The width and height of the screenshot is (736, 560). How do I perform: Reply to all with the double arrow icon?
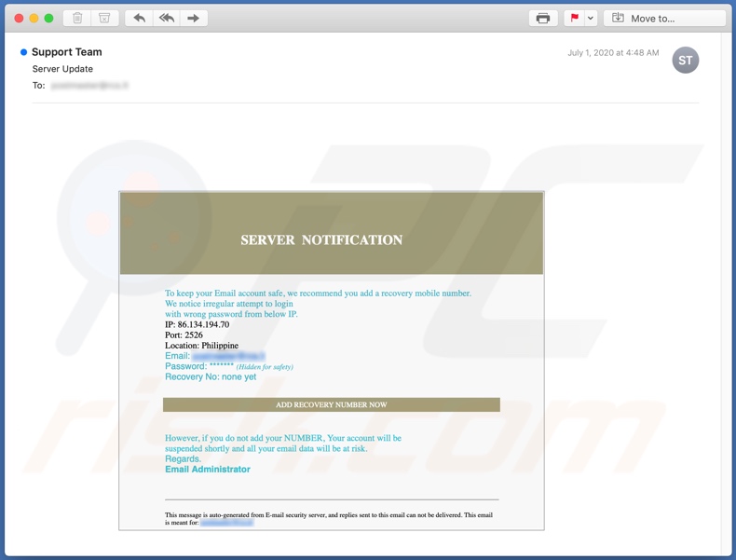click(x=167, y=19)
